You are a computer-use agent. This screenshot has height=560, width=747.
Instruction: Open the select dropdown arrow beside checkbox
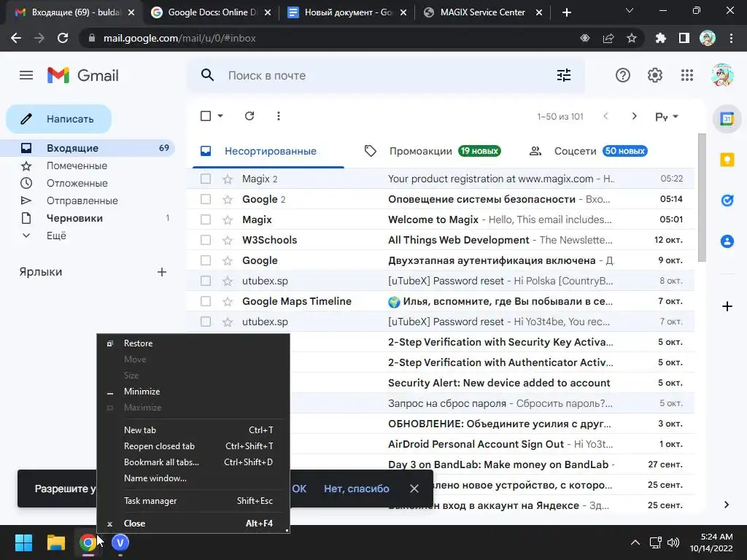pos(220,116)
